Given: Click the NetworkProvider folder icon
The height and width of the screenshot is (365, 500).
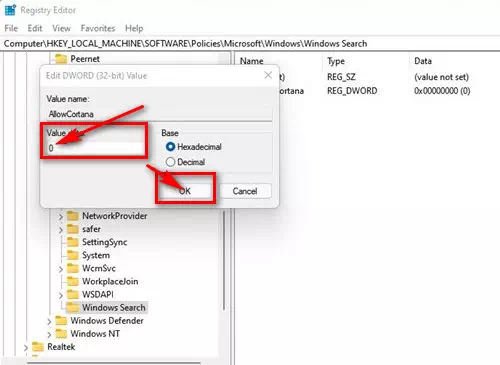Looking at the screenshot, I should 73,216.
